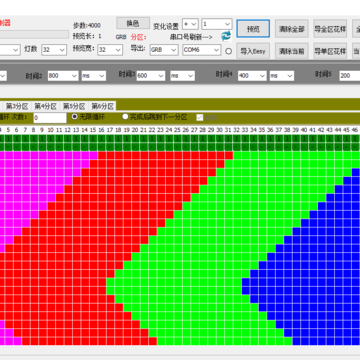360x360 pixels.
Task: Select the radio circle next to COM6
Action: coord(228,51)
